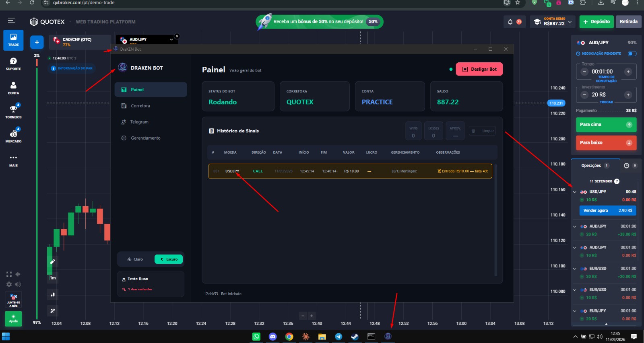The width and height of the screenshot is (644, 343).
Task: Select the chart drawing pencil tool
Action: click(x=52, y=262)
